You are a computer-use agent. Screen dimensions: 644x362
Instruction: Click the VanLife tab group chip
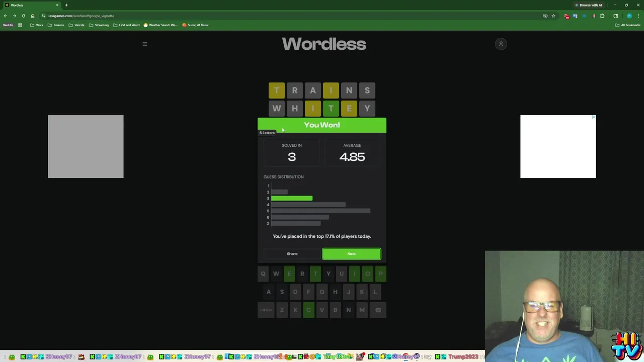point(8,25)
